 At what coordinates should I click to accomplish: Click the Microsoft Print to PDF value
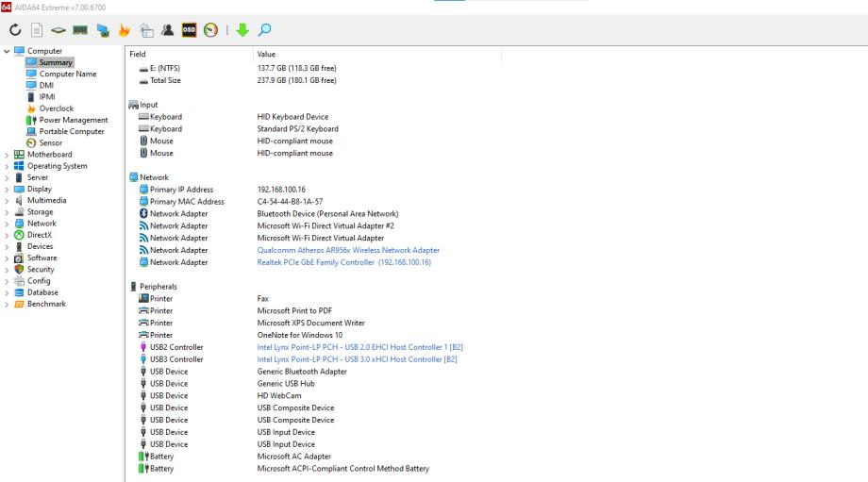pyautogui.click(x=294, y=311)
